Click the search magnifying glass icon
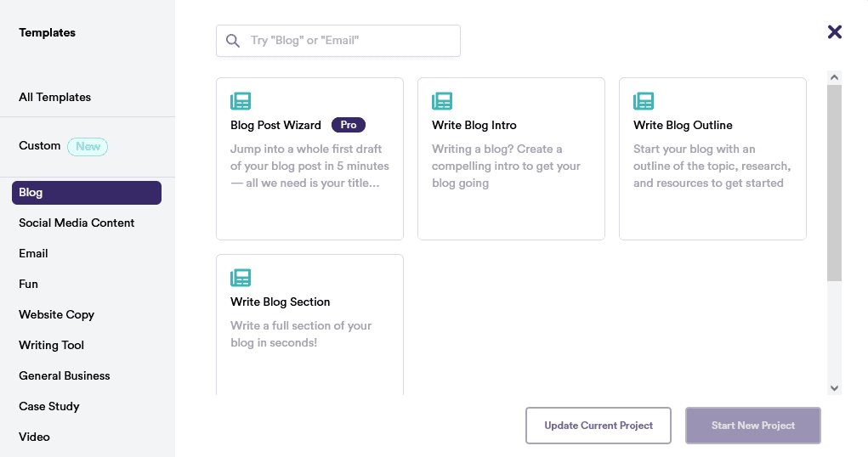The height and width of the screenshot is (457, 868). (x=233, y=41)
